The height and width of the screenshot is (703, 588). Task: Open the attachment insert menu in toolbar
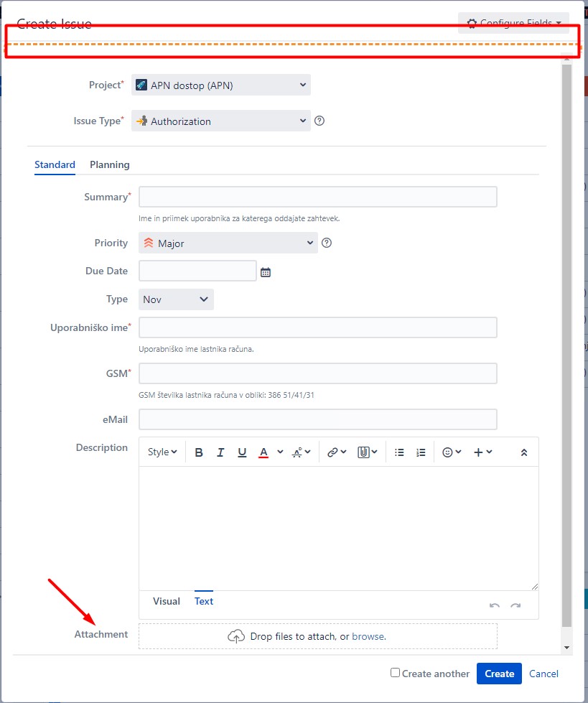[x=367, y=452]
